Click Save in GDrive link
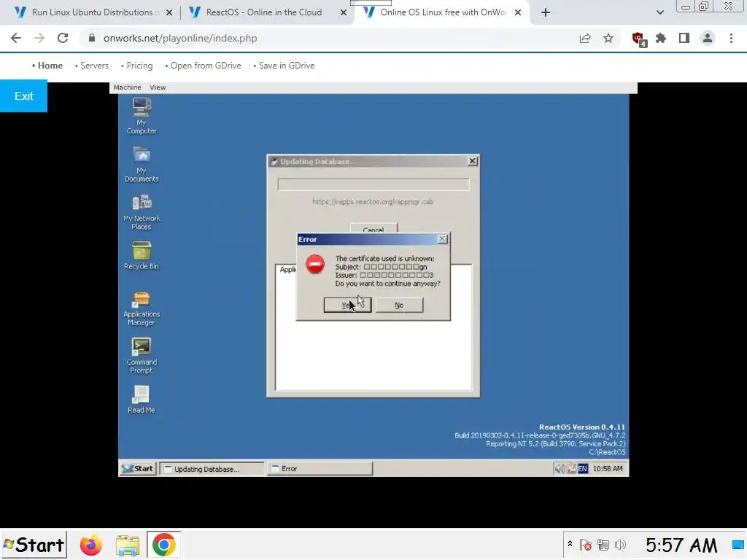Viewport: 747px width, 560px height. (x=286, y=66)
